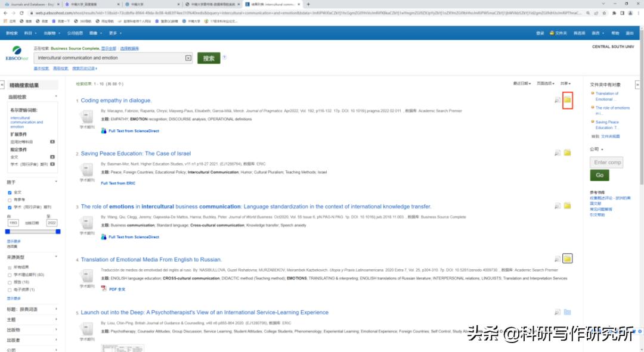
Task: Open the 共享 share dropdown
Action: click(x=565, y=83)
